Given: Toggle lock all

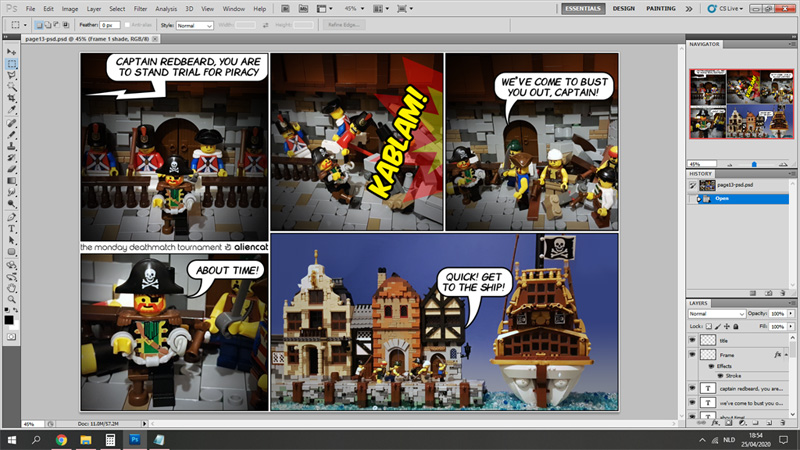Looking at the screenshot, I should 736,327.
